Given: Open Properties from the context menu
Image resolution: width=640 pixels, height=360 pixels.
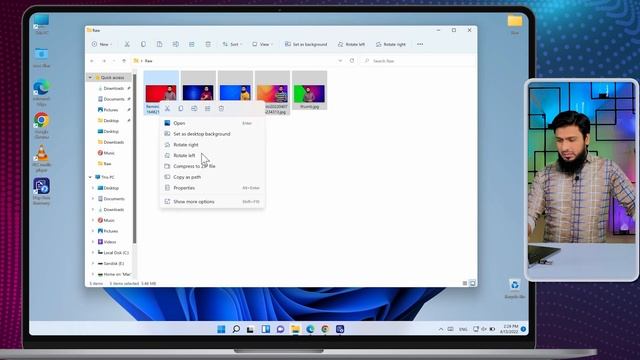Looking at the screenshot, I should [212, 188].
